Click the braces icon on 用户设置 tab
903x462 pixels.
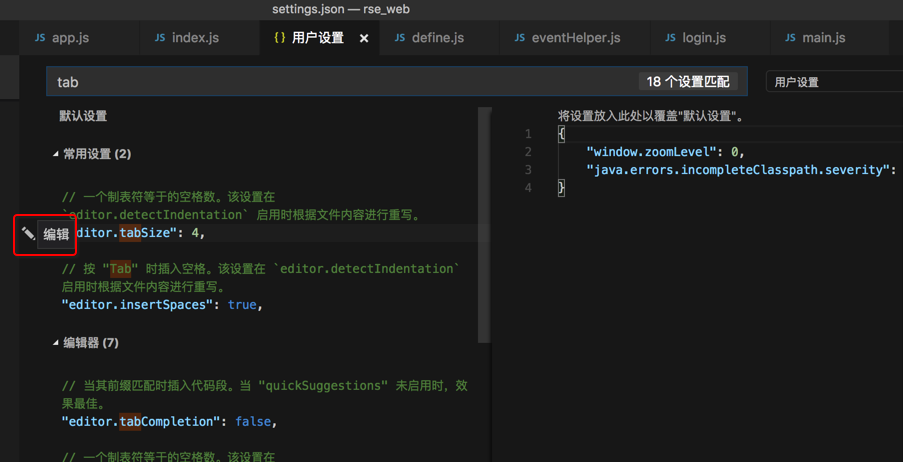coord(280,38)
